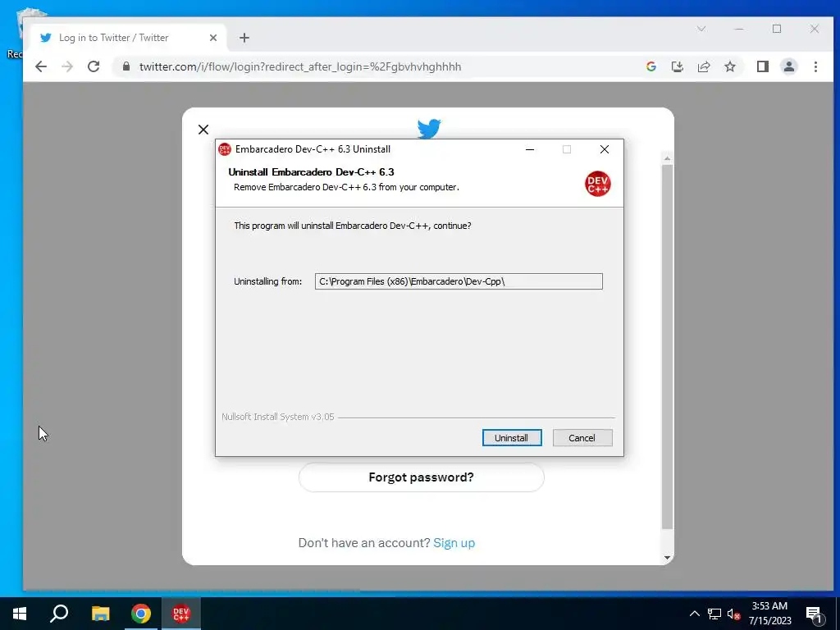Click the install app icon in address bar
Viewport: 840px width, 630px height.
pos(677,66)
